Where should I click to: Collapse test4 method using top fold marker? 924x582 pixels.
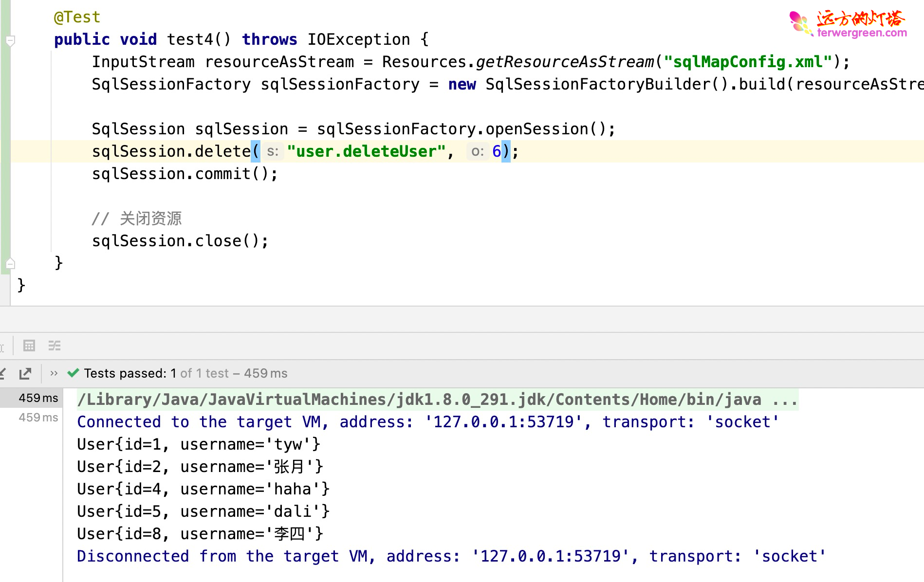[x=10, y=40]
